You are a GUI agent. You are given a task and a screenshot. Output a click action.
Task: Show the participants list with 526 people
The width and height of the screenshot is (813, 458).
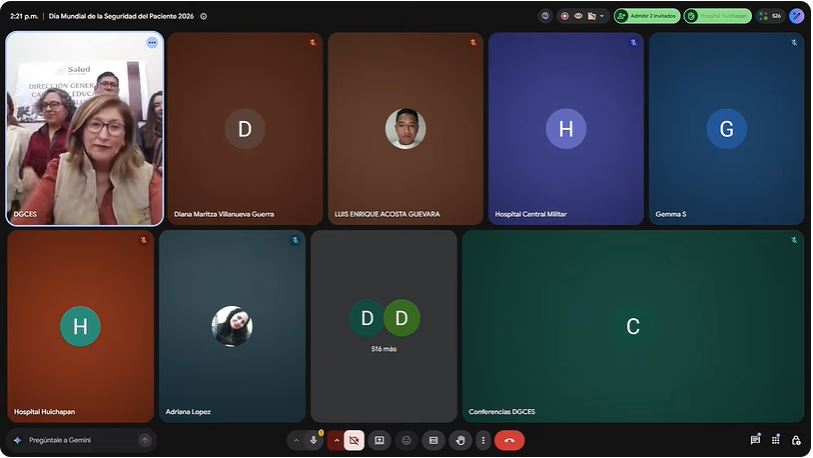(x=770, y=16)
